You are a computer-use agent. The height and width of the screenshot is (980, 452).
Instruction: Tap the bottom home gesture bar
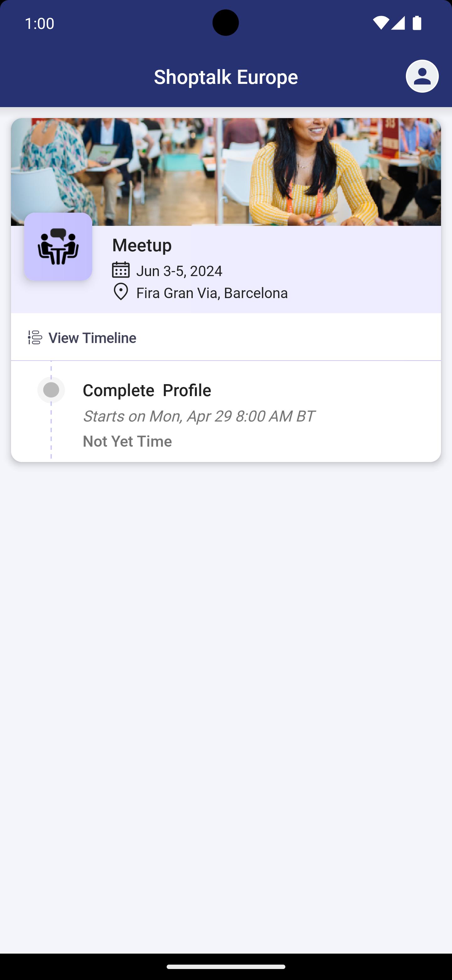[226, 967]
